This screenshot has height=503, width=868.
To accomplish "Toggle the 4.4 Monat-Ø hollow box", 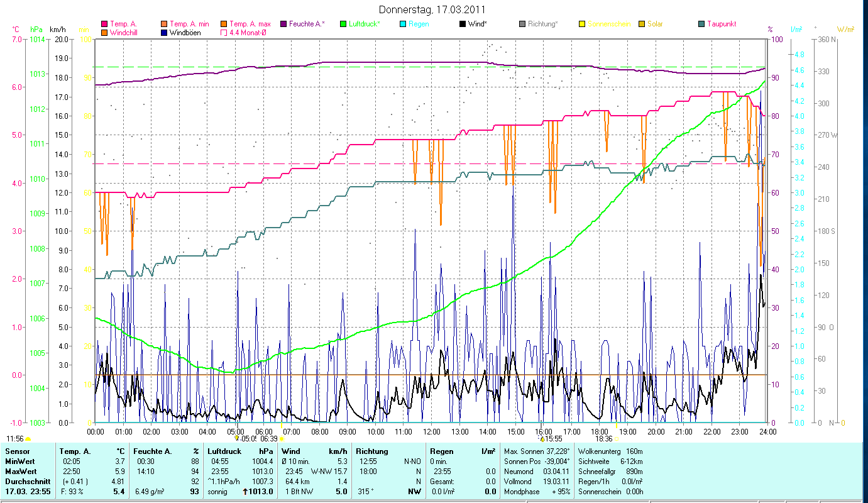I will pos(224,32).
